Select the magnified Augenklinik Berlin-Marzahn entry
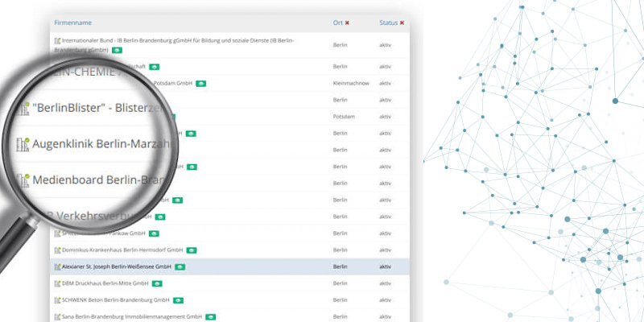The height and width of the screenshot is (322, 644). [101, 145]
